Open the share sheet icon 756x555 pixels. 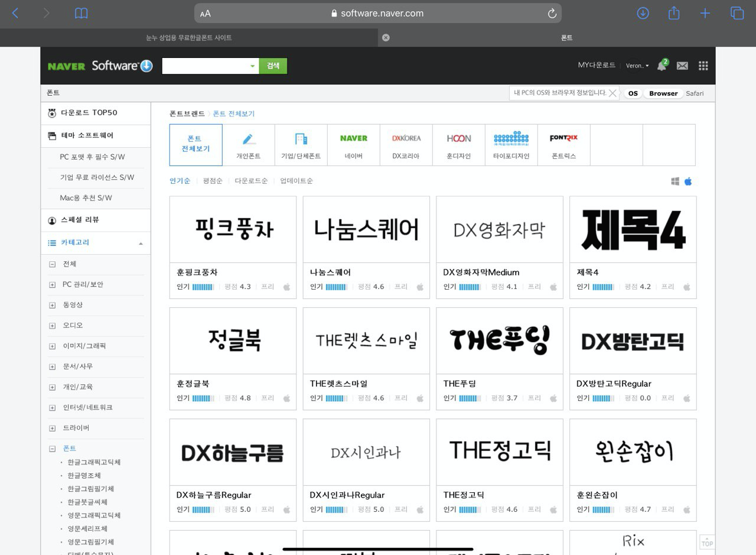[674, 12]
